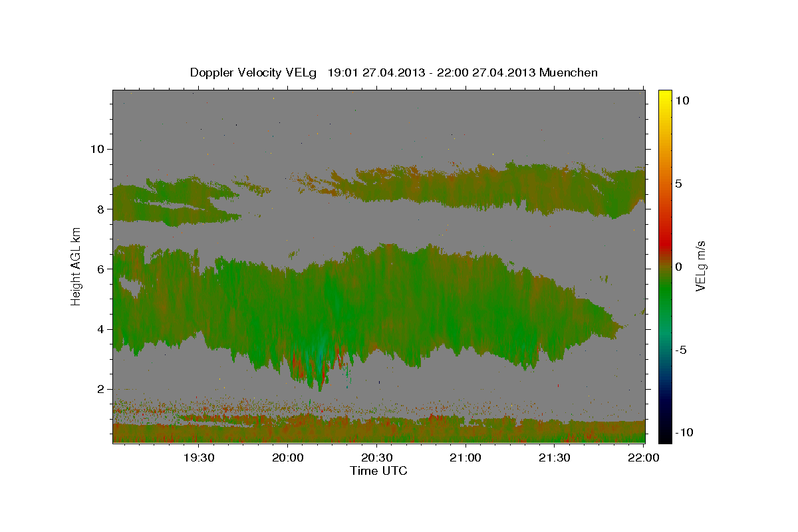Click the '20:00' time axis label

pyautogui.click(x=287, y=458)
